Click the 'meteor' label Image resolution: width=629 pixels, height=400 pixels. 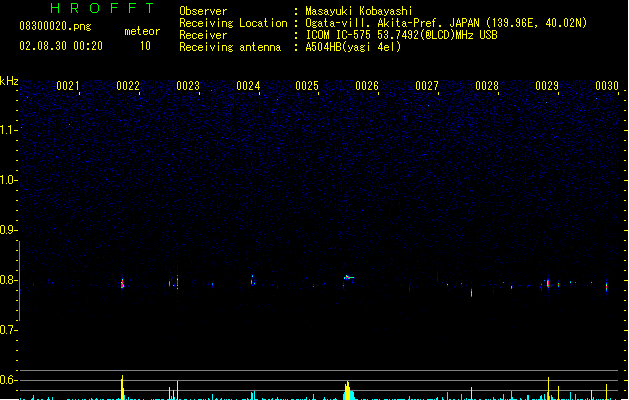pyautogui.click(x=142, y=31)
